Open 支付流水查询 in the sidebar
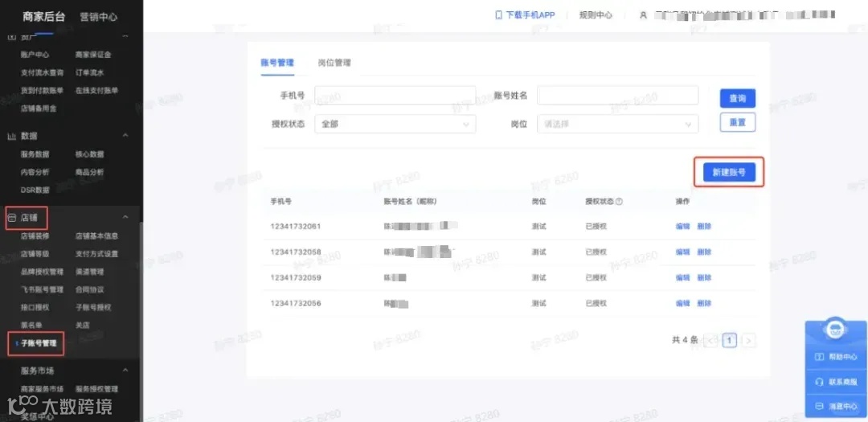Image resolution: width=868 pixels, height=422 pixels. click(x=42, y=72)
